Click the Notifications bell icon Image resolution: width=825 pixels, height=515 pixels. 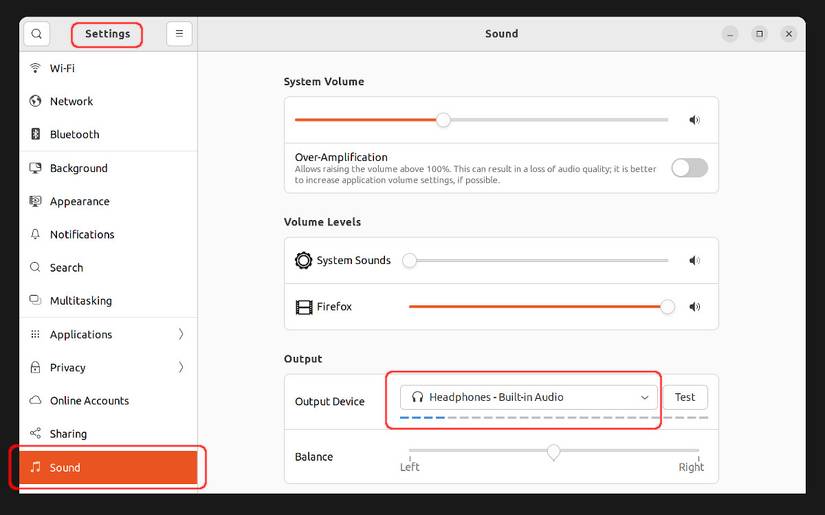click(36, 234)
